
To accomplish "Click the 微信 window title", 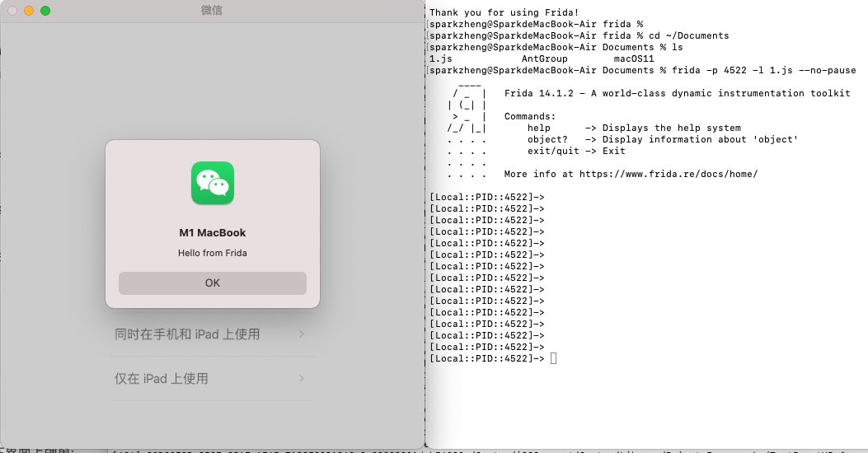I will point(212,11).
